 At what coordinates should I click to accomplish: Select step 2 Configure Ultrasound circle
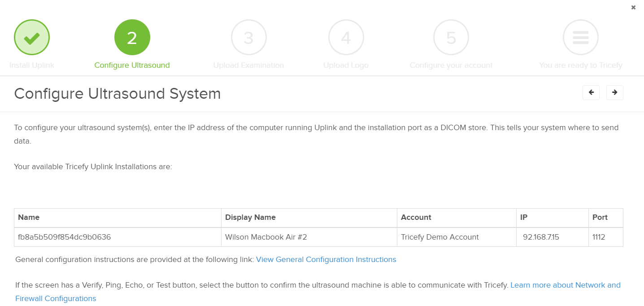[132, 38]
